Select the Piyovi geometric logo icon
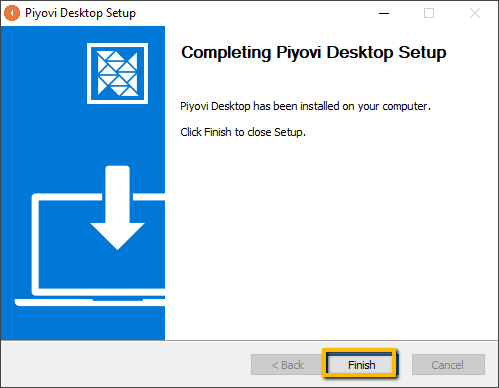Screen dimensions: 499x388 point(117,73)
